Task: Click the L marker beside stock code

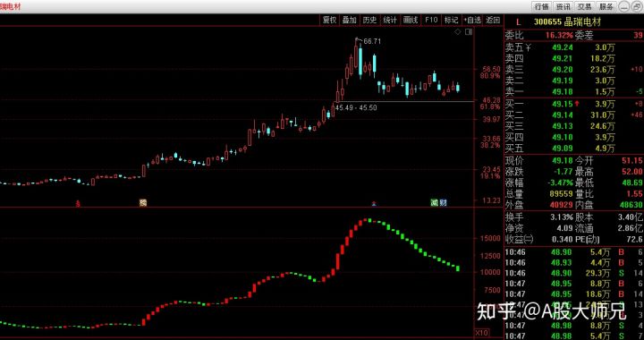Action: tap(518, 22)
